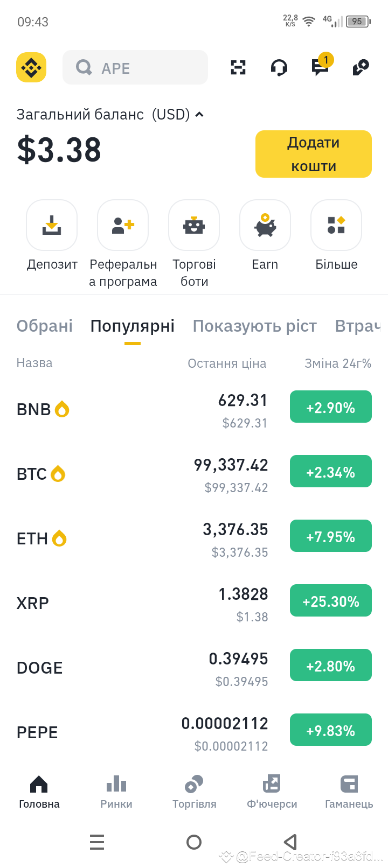
Task: Switch to the Показують ріст tab
Action: pyautogui.click(x=255, y=326)
